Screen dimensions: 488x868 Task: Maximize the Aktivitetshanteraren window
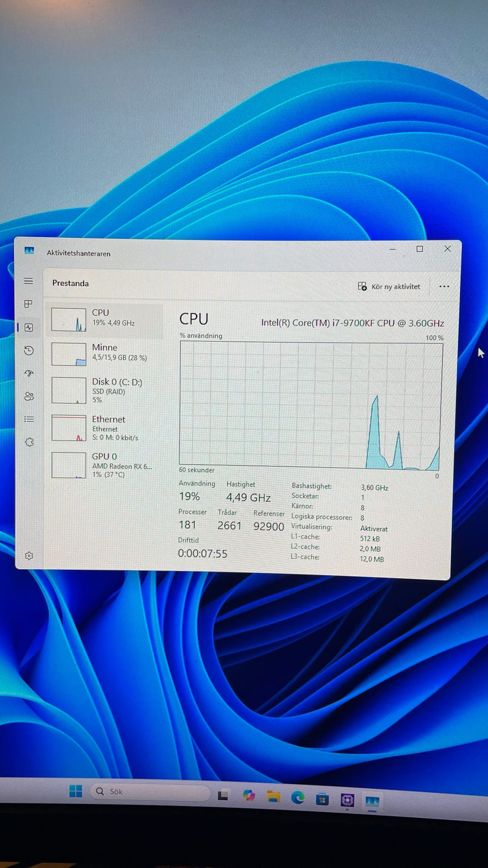(419, 249)
